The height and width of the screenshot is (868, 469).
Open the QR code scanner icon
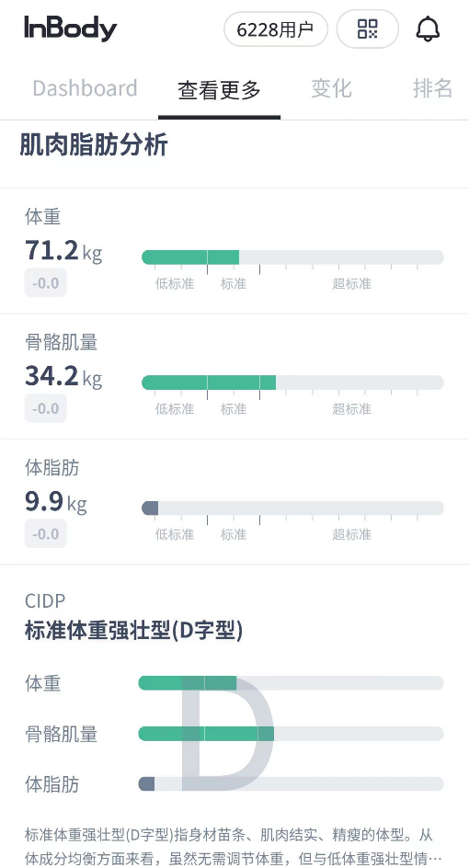coord(367,29)
